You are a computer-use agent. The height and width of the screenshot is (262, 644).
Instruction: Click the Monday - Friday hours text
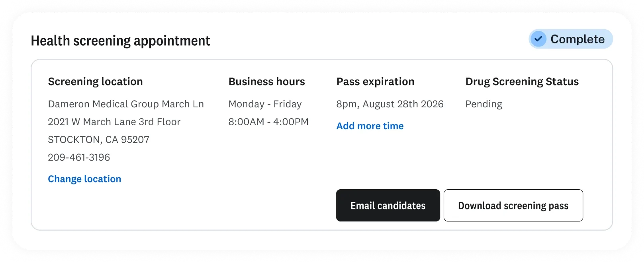pyautogui.click(x=265, y=104)
